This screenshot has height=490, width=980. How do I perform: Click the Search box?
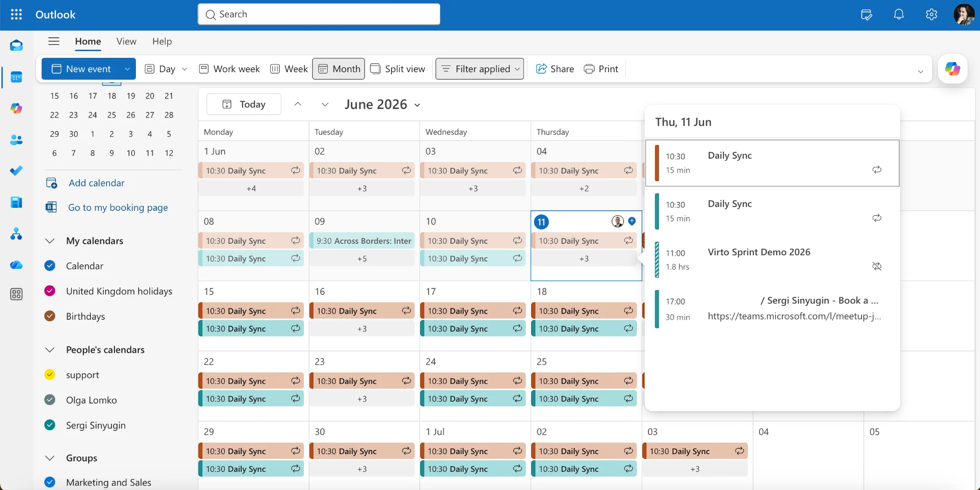319,14
